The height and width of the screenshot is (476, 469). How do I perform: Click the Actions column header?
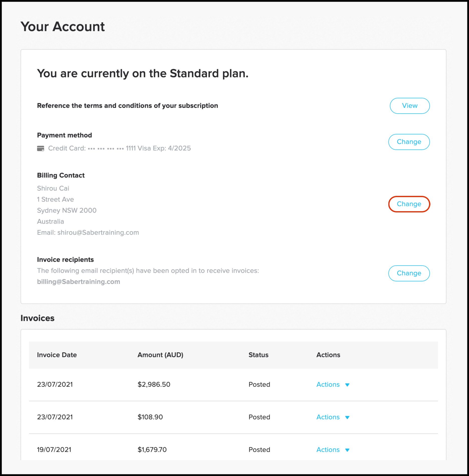[328, 355]
